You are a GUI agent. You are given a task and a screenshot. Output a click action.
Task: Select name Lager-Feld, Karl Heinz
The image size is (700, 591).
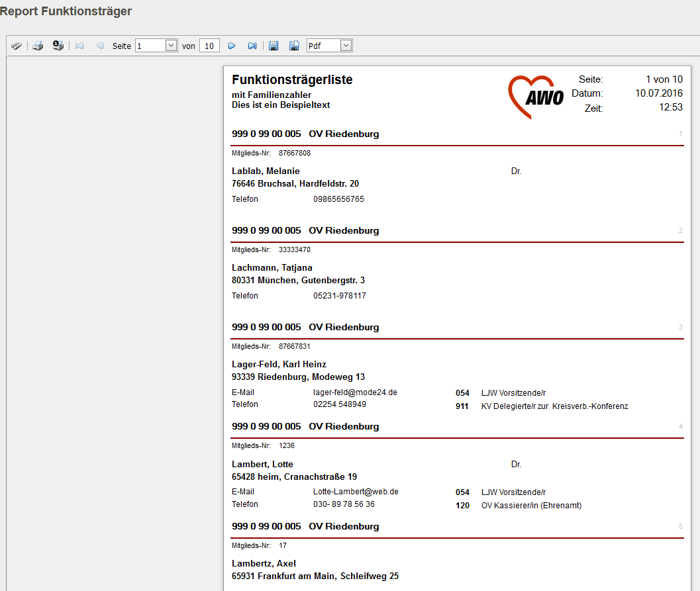click(279, 365)
